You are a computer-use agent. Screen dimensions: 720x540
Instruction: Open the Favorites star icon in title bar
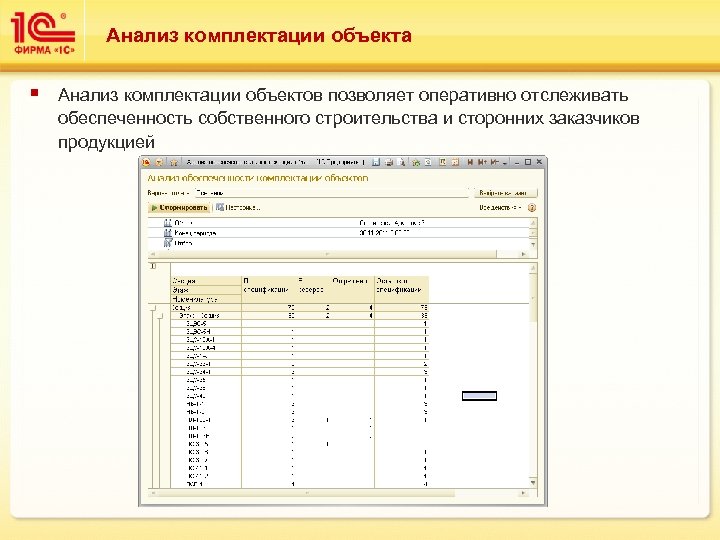174,162
